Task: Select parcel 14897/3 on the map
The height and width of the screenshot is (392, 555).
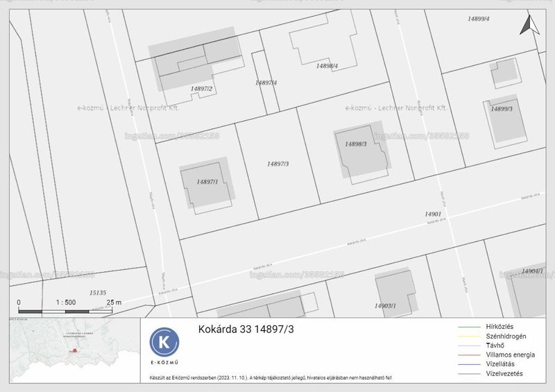Action: tap(278, 164)
